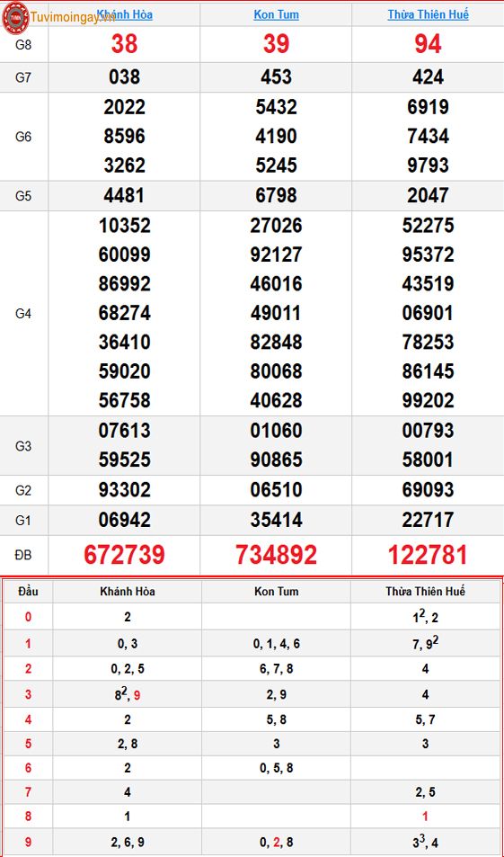Select Khánh Hòa G8 result 38
This screenshot has height=857, width=504.
click(125, 44)
